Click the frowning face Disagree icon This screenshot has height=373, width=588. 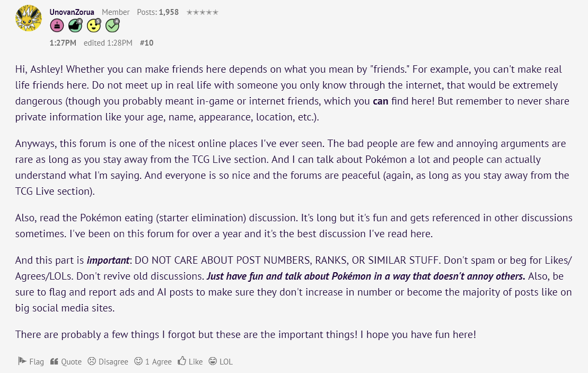click(92, 361)
